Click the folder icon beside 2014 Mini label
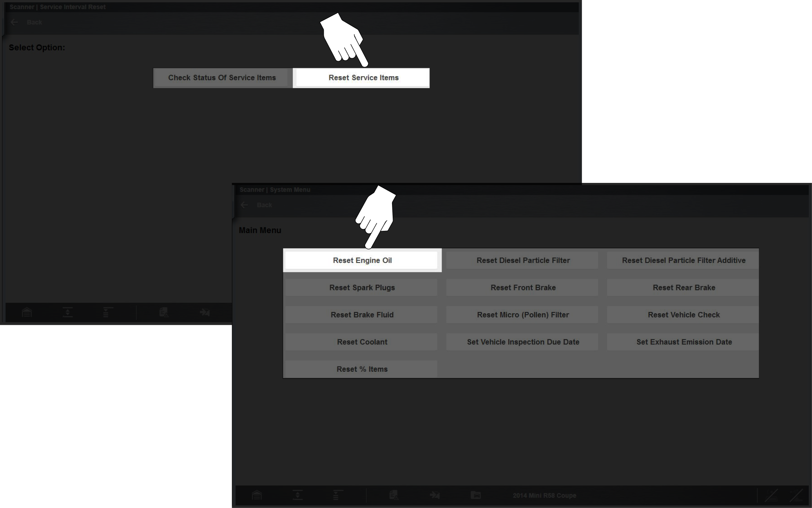Image resolution: width=812 pixels, height=508 pixels. pos(476,495)
